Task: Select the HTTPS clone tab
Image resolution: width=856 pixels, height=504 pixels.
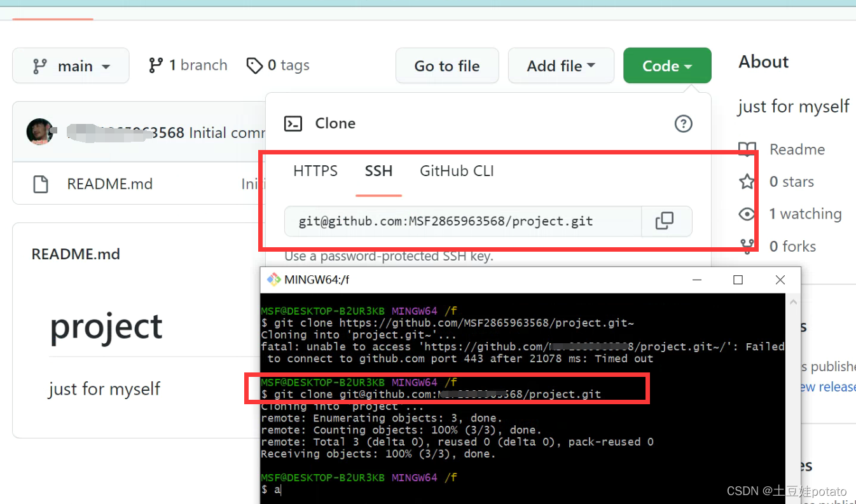Action: [x=315, y=171]
